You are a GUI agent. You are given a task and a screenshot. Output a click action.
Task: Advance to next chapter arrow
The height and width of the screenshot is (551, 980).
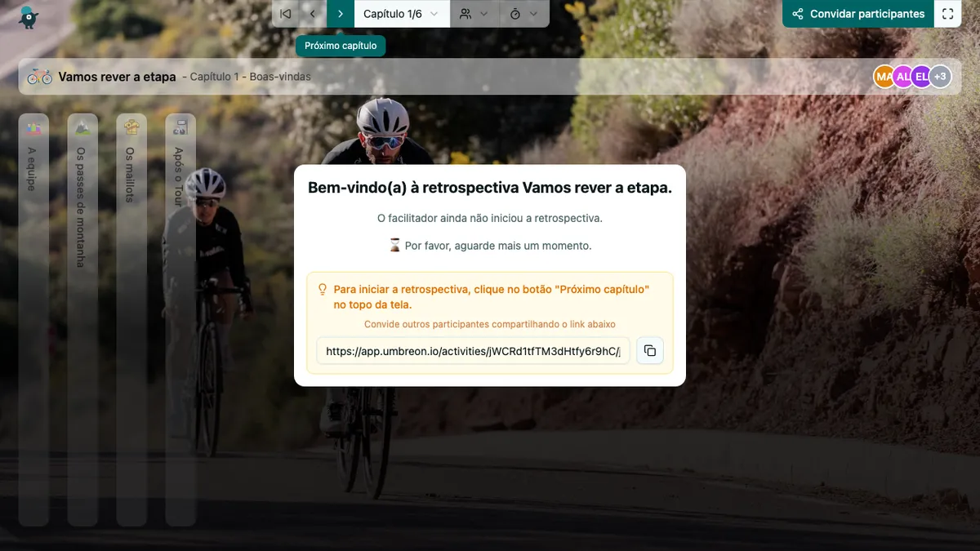pos(341,14)
